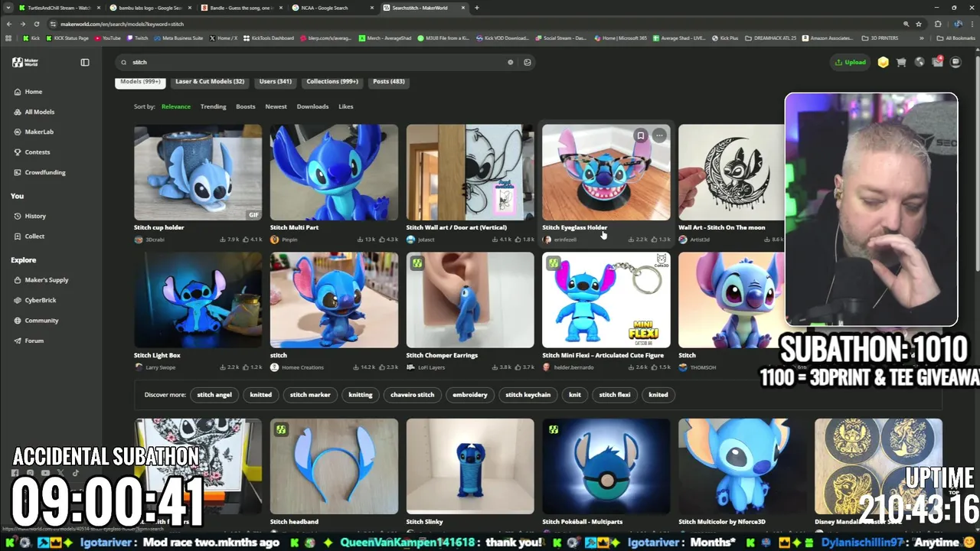Collapse the sidebar with the panel toggle icon
Image resolution: width=980 pixels, height=551 pixels.
[x=85, y=62]
